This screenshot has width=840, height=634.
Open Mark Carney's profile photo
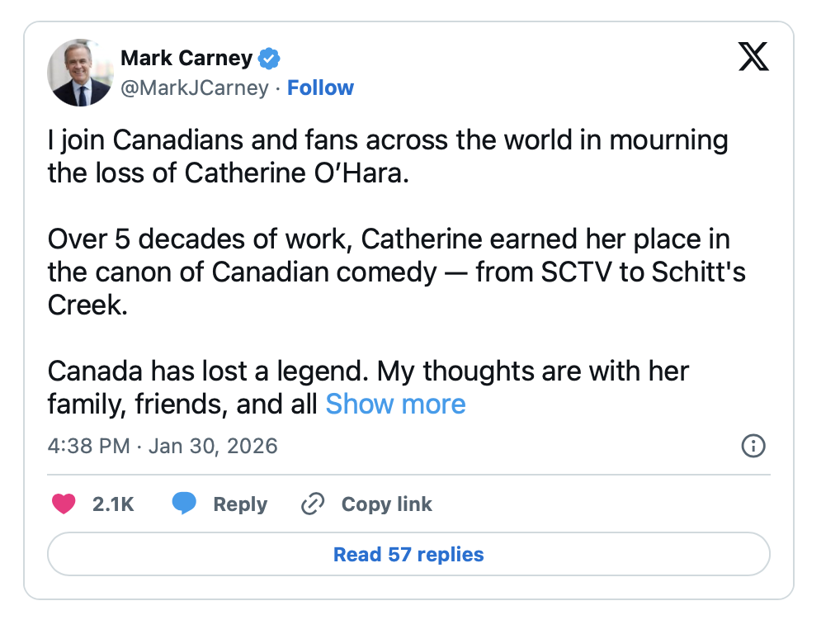pos(80,73)
